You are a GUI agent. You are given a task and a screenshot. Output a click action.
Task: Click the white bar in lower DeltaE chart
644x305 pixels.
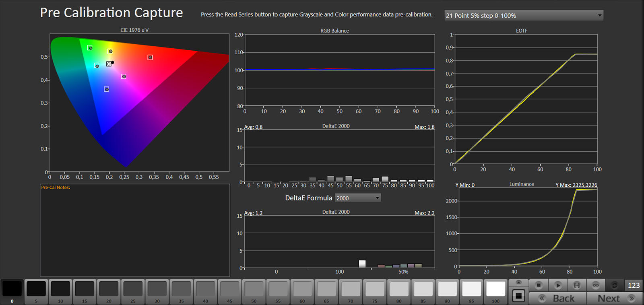[362, 264]
